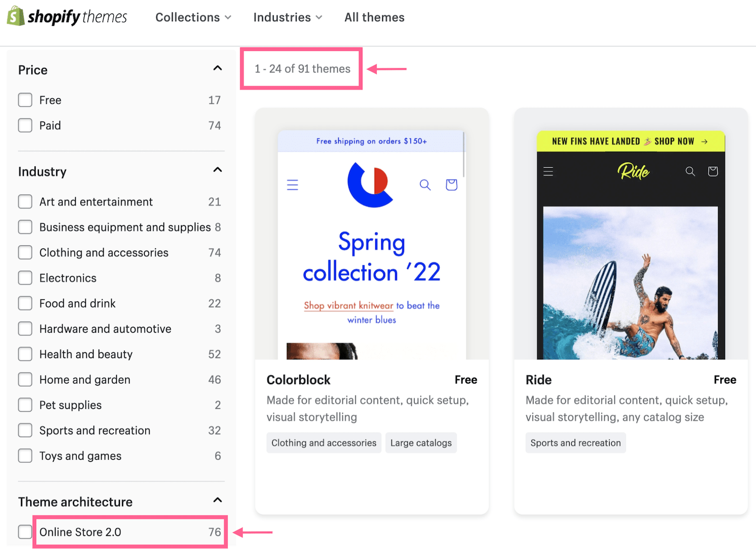The height and width of the screenshot is (551, 756).
Task: Click Ride theme description text
Action: coord(627,408)
